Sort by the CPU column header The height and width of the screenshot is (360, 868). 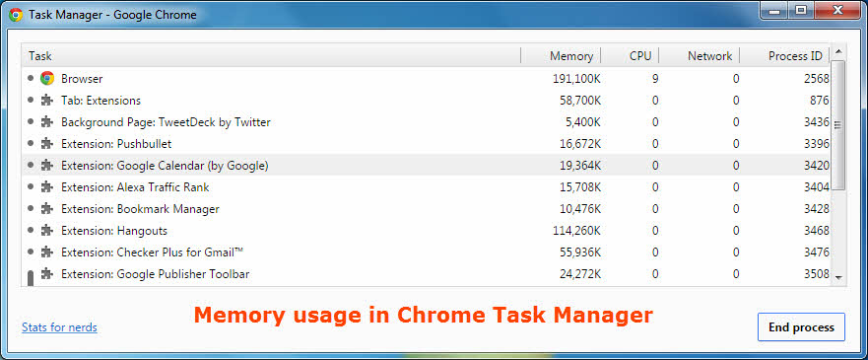click(630, 55)
